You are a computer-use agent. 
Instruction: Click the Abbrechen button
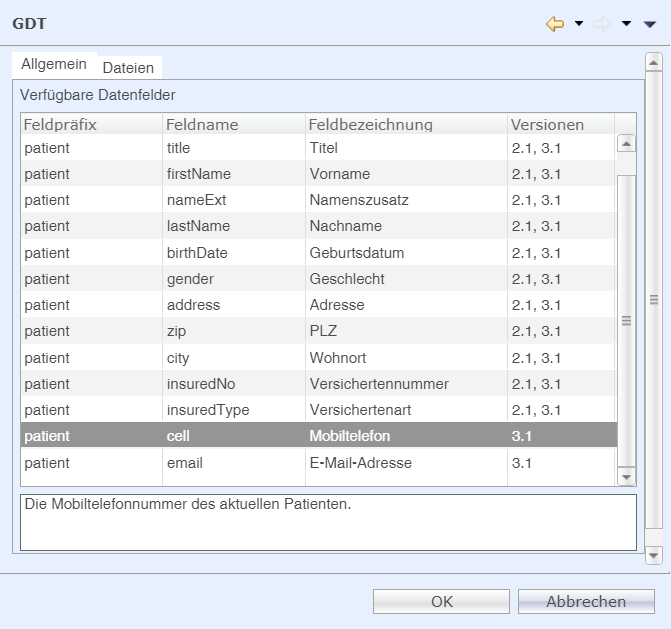click(586, 601)
